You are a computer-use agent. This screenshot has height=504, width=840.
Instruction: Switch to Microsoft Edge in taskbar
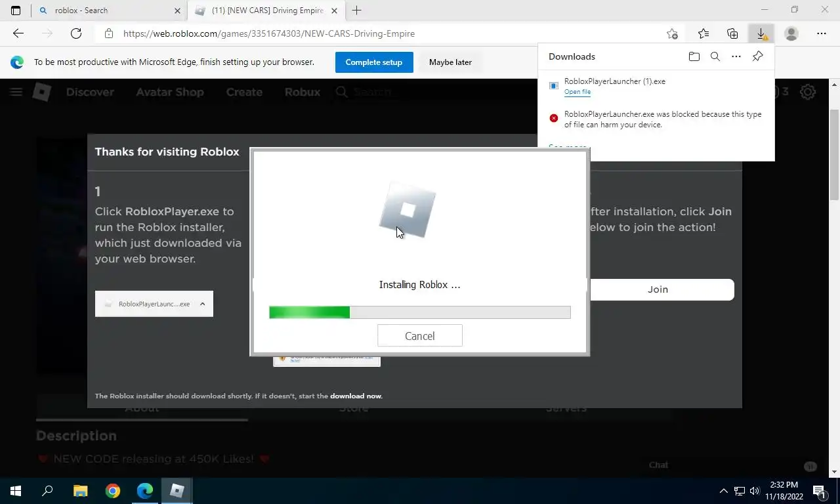pos(145,490)
